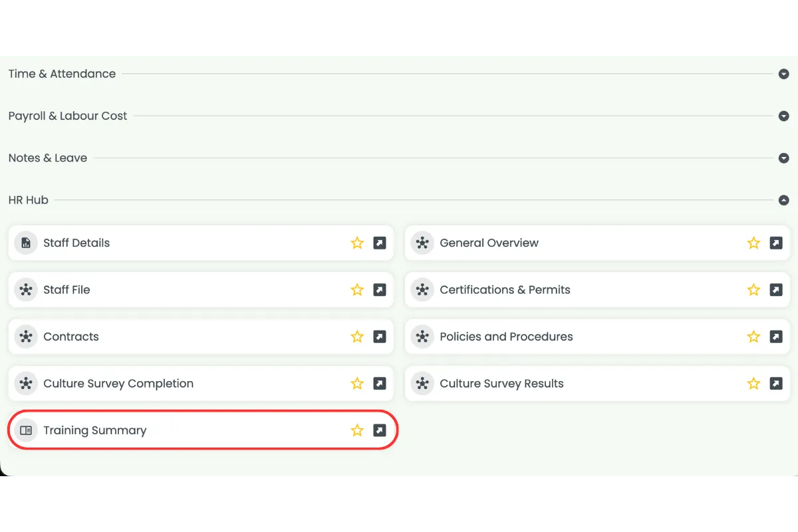The image size is (798, 532).
Task: Open the Culture Survey Results report
Action: [597, 384]
